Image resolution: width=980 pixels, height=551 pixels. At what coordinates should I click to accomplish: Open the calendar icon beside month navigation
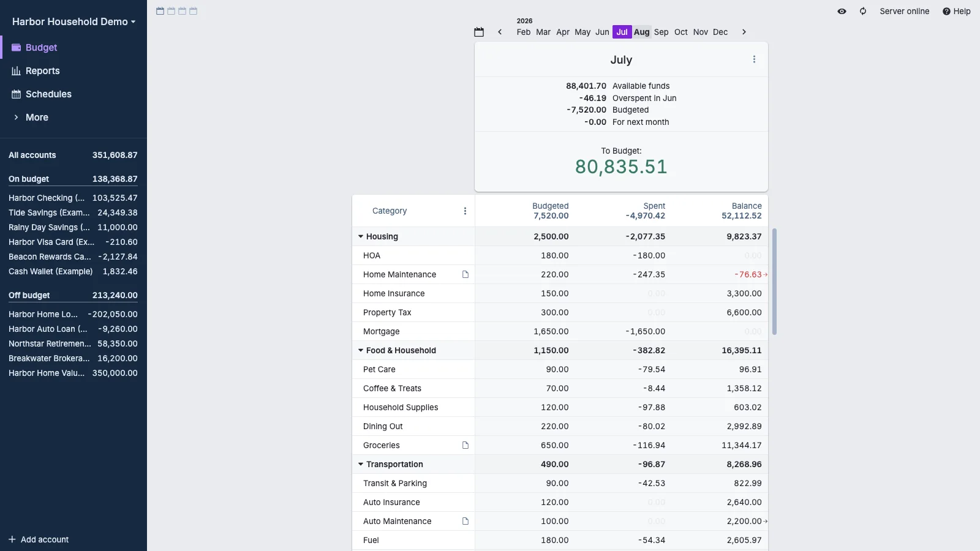(479, 32)
